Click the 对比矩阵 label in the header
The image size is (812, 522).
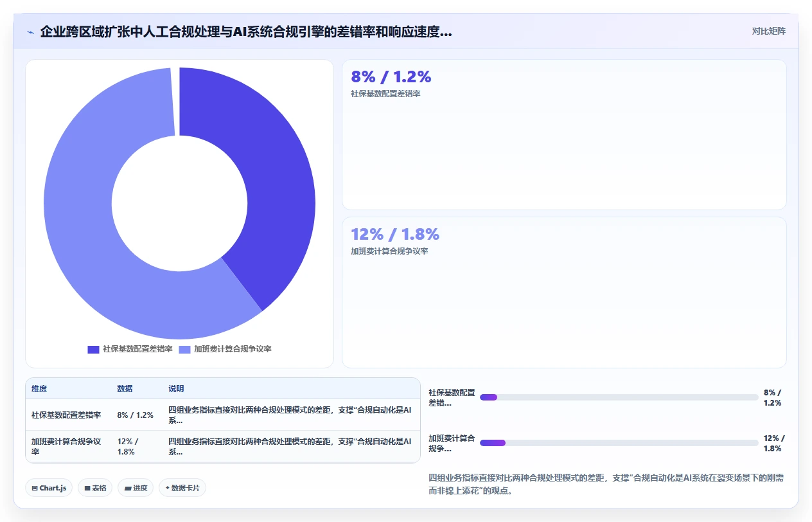[x=768, y=31]
